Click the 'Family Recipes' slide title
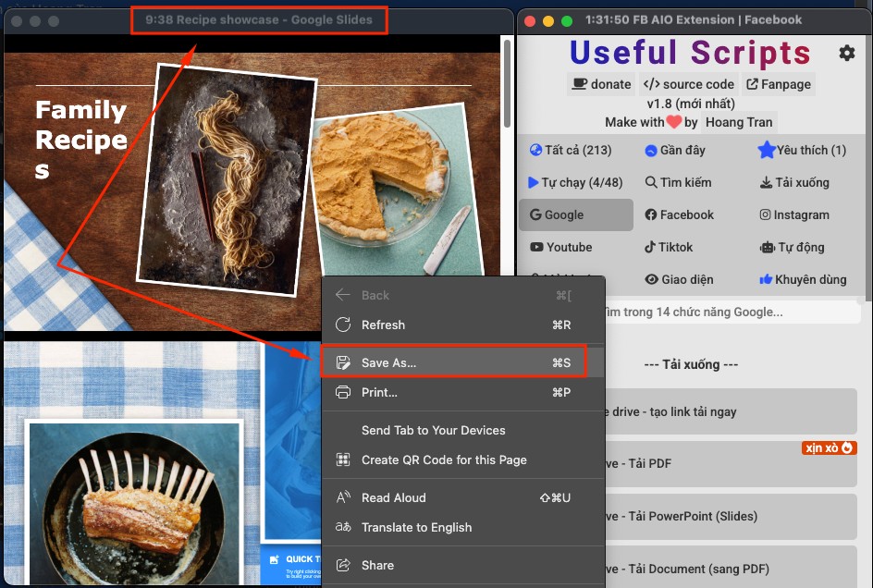Viewport: 873px width, 588px height. pyautogui.click(x=81, y=140)
